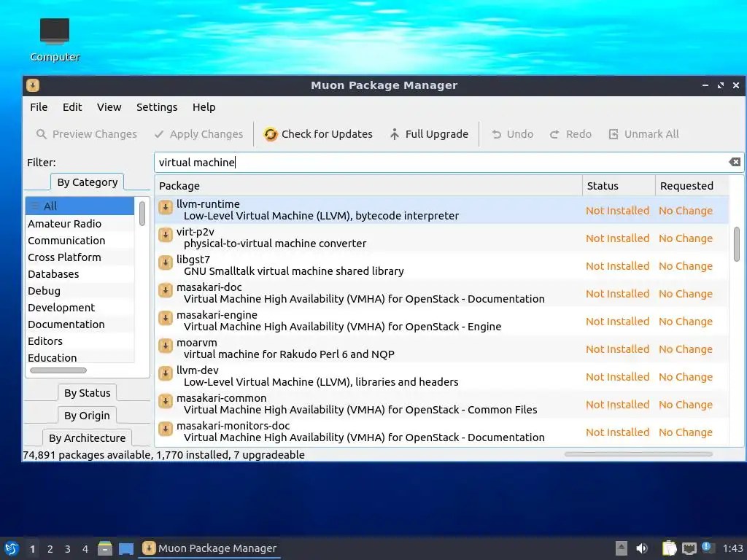Sort by the Package column header
This screenshot has height=560, width=747.
pyautogui.click(x=368, y=186)
